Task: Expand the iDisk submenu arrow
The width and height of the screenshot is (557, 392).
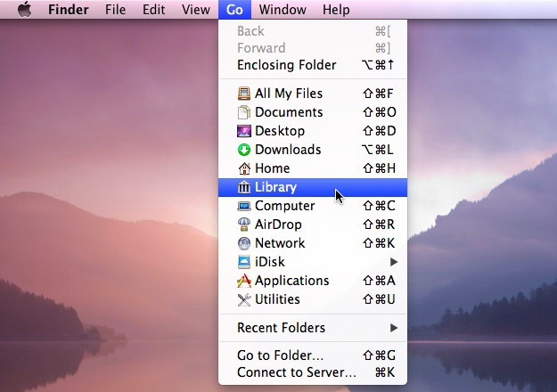Action: (x=393, y=262)
